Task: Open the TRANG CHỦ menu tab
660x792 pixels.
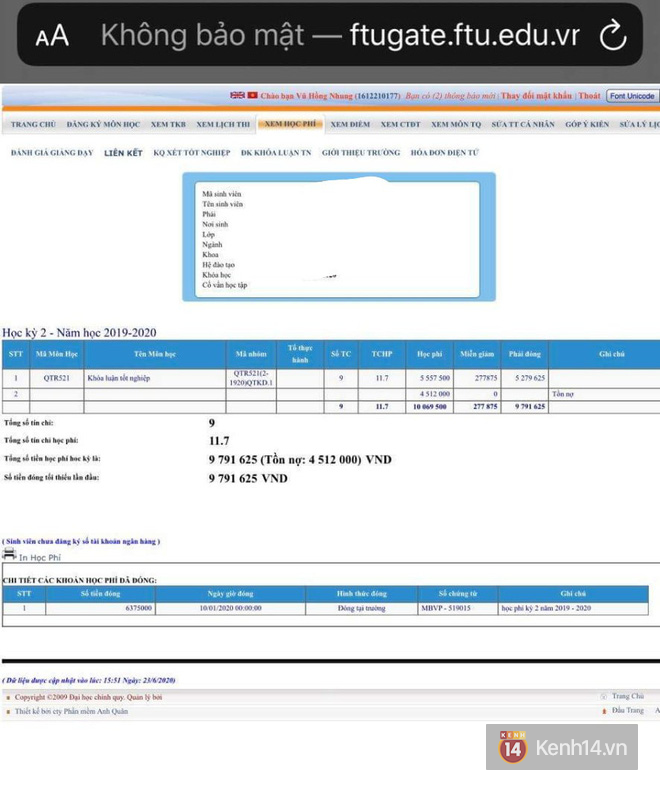Action: 33,124
